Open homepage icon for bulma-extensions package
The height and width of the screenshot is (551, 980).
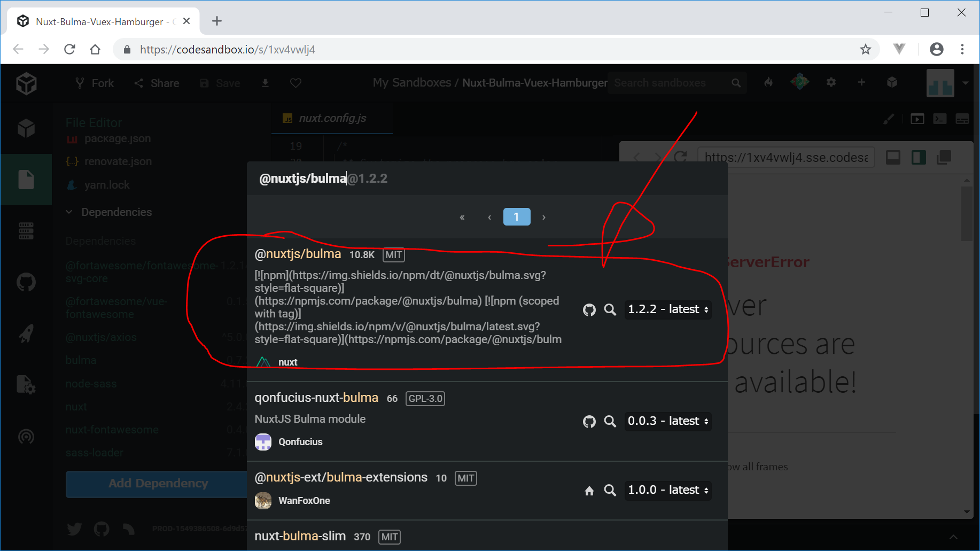coord(589,491)
